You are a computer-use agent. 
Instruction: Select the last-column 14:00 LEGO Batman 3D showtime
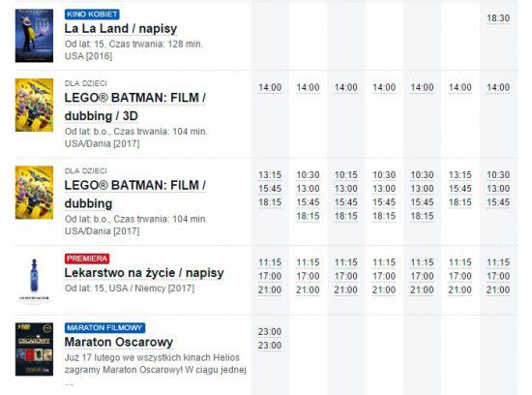point(498,88)
